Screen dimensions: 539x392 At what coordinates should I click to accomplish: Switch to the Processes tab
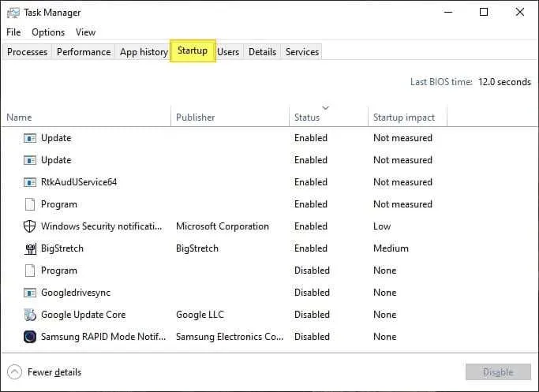coord(27,52)
